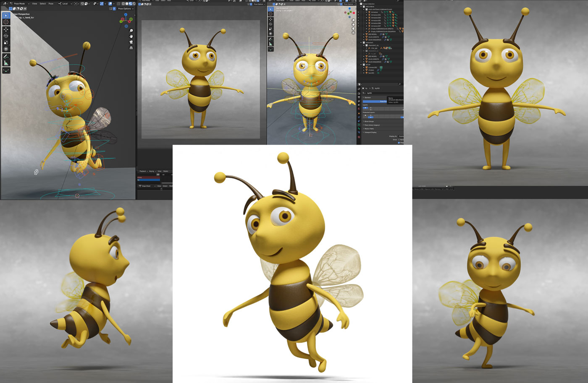588x383 pixels.
Task: Open the Pose menu in left viewport header
Action: click(x=51, y=4)
